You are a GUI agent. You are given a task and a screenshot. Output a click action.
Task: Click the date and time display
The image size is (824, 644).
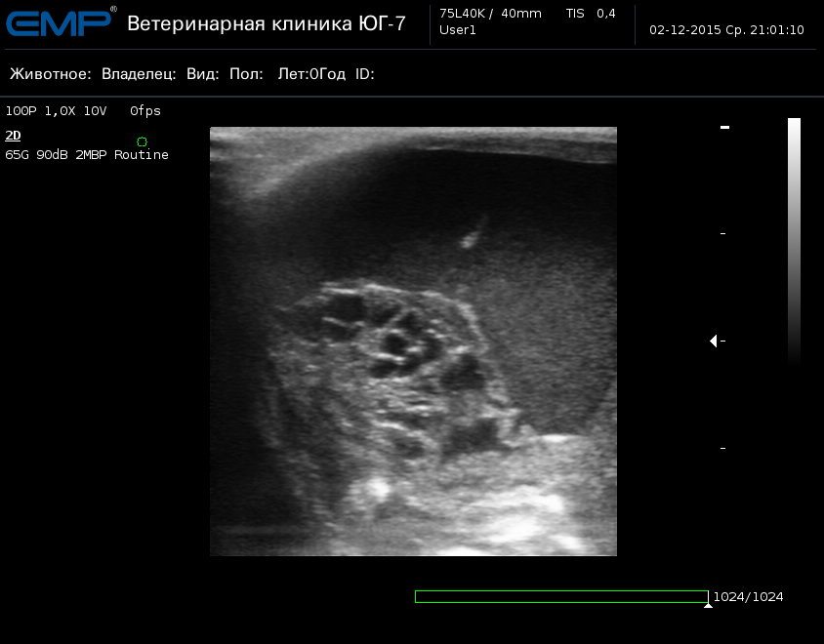pos(726,30)
